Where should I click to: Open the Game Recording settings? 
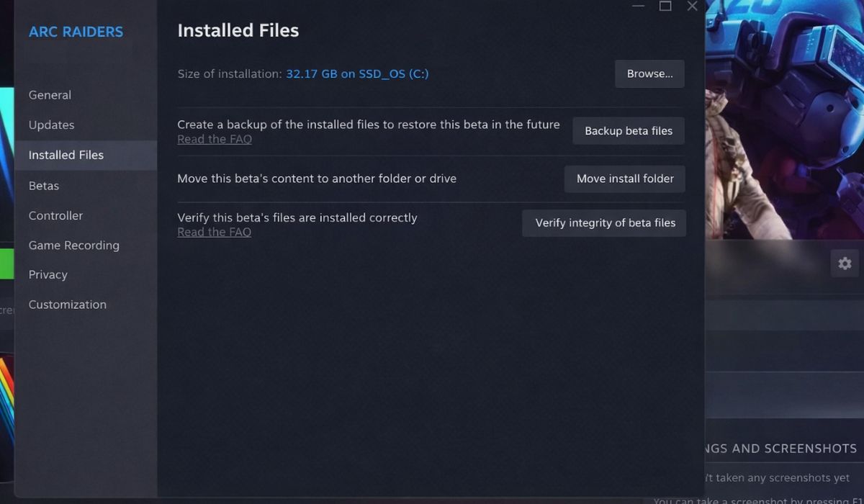[73, 245]
